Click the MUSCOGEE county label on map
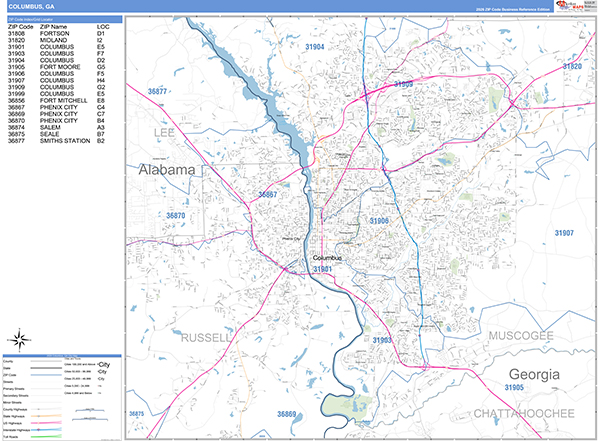 pos(521,336)
